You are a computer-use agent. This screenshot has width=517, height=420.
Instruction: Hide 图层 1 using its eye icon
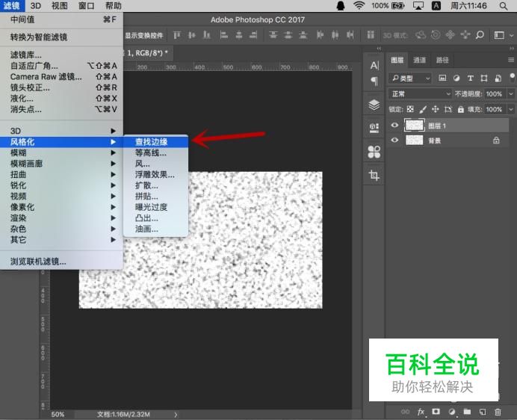pyautogui.click(x=394, y=126)
